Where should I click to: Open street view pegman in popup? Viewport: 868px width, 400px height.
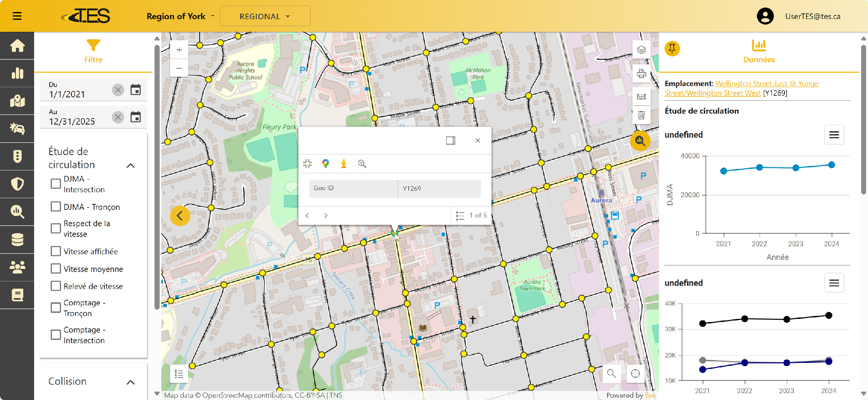pyautogui.click(x=343, y=164)
